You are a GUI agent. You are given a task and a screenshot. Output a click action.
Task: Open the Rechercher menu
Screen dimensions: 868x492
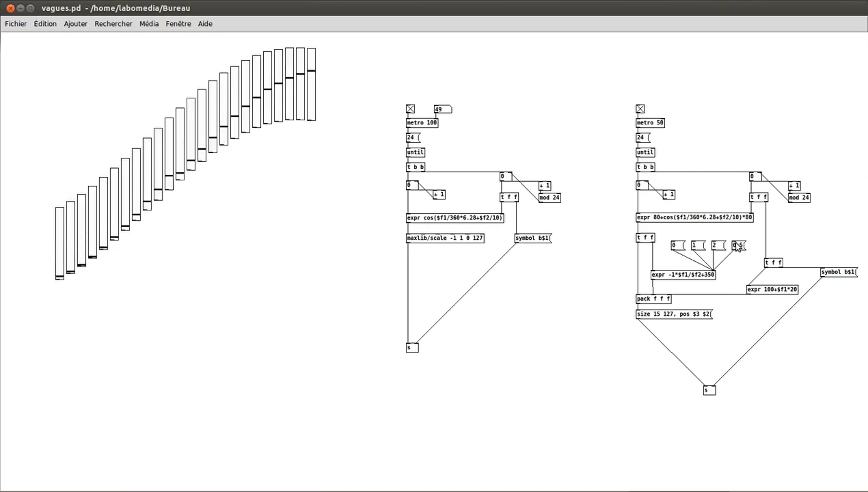click(113, 24)
